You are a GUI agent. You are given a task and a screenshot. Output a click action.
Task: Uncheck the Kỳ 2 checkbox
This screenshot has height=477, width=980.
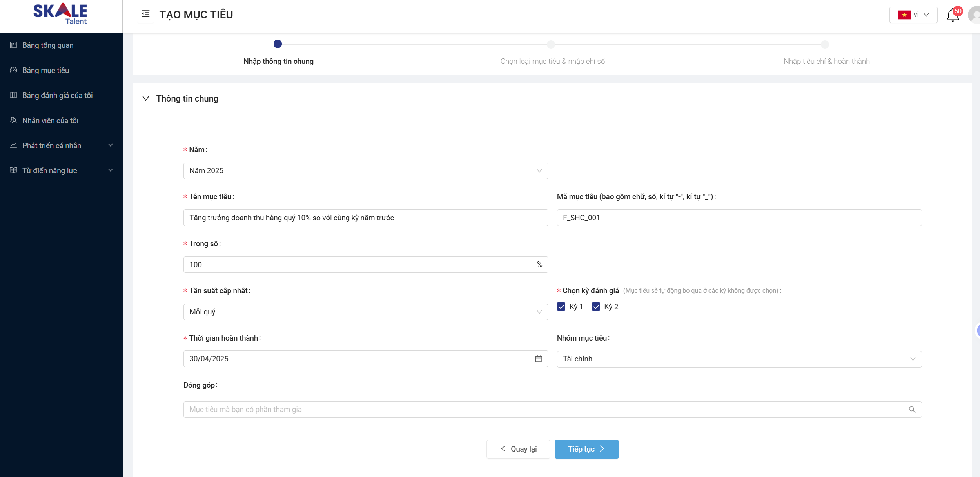(x=596, y=307)
